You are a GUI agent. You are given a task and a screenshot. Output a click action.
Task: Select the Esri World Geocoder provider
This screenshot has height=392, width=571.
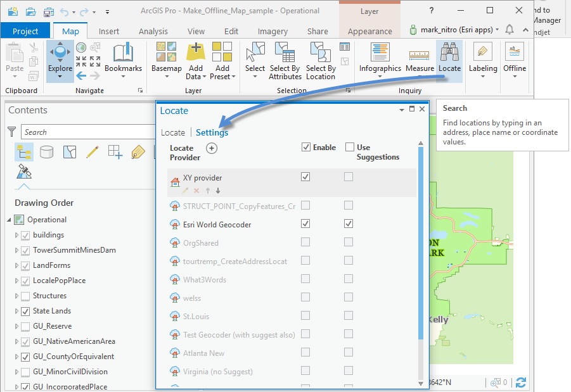tap(217, 225)
